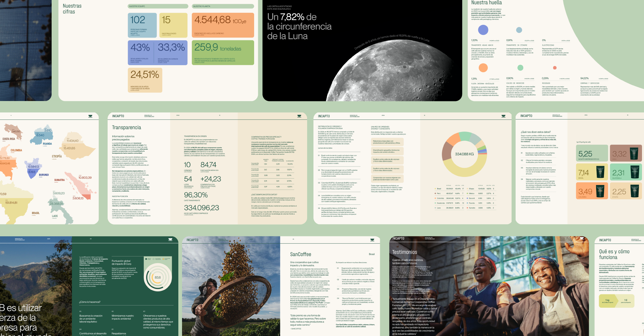Click the 'Minimizamos nuestro impacto ambiental' text
The height and width of the screenshot is (336, 644).
(123, 317)
